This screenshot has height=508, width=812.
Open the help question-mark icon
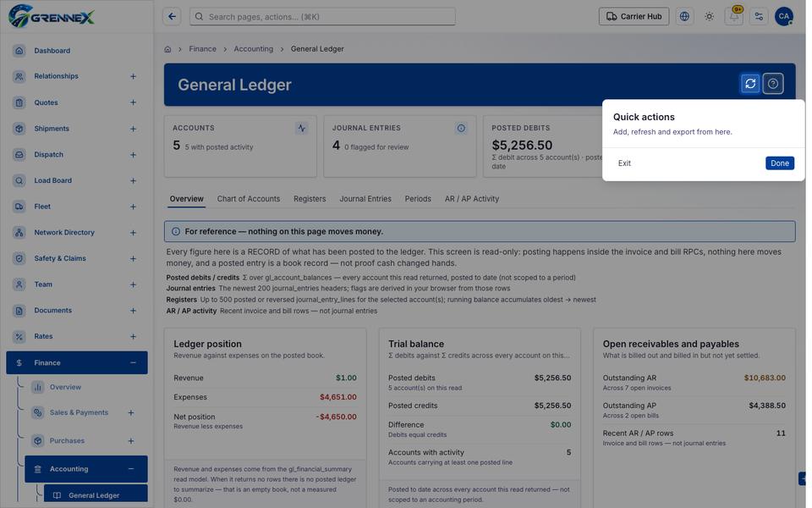tap(772, 84)
